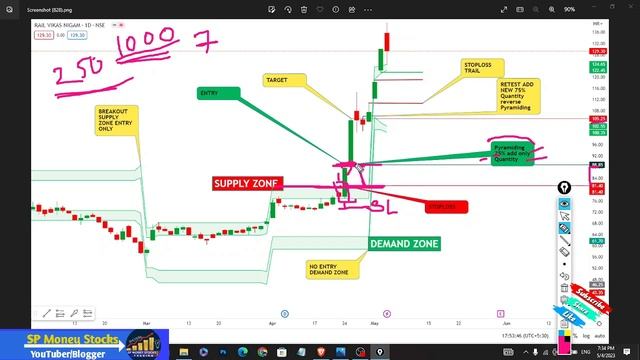The height and width of the screenshot is (360, 640).
Task: Click the blue 129.30 buy price box
Action: (77, 35)
